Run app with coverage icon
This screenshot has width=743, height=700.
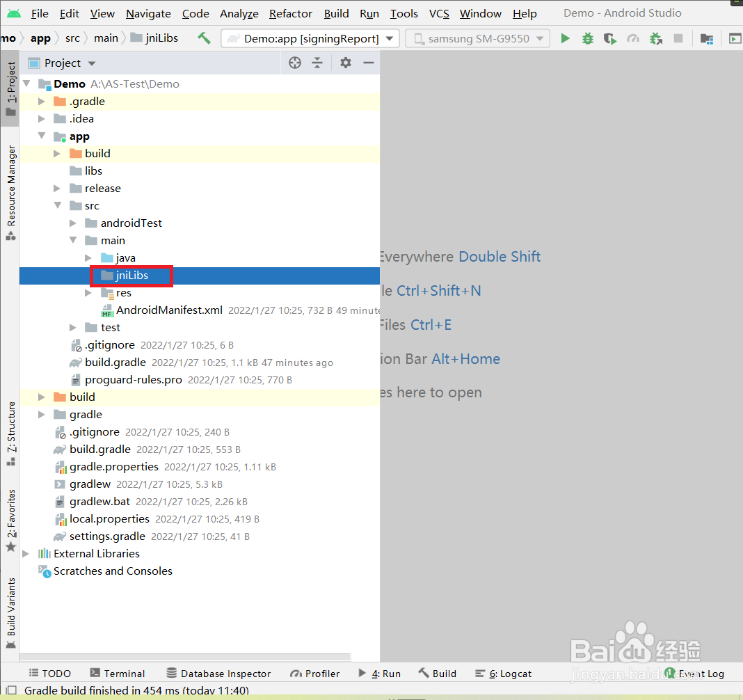click(610, 38)
